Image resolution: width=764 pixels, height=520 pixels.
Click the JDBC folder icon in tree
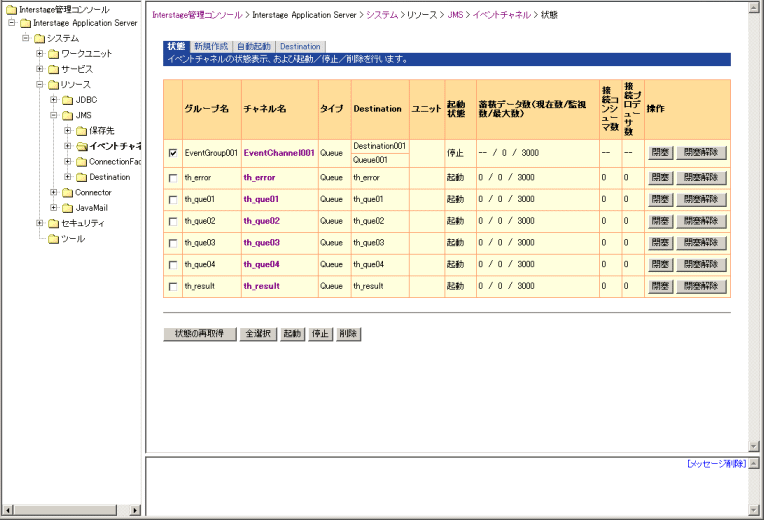coord(67,100)
